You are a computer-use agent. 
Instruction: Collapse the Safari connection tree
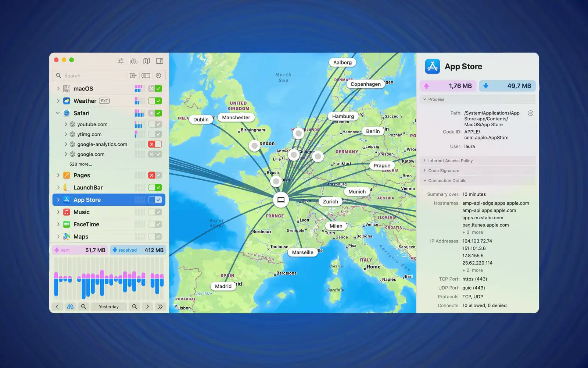(x=58, y=113)
